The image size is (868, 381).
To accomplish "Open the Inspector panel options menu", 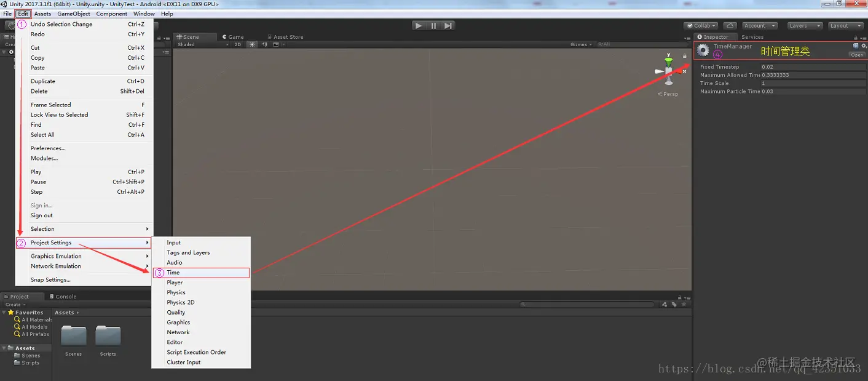I will coord(862,37).
